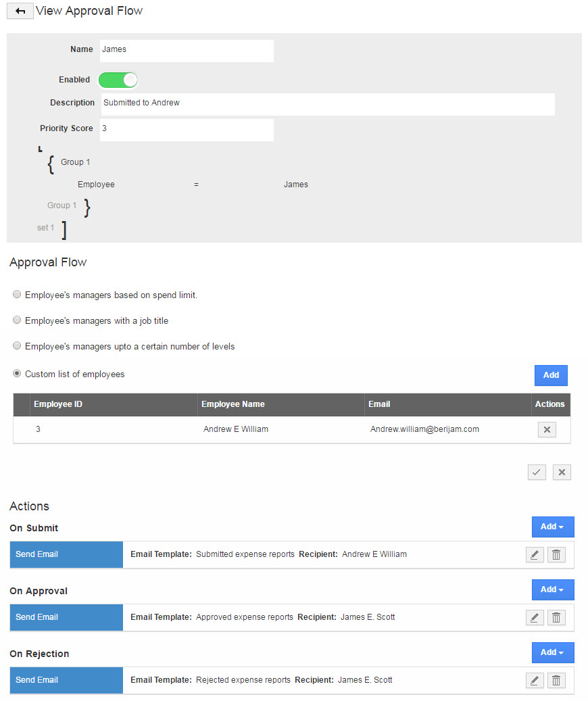Click the trash icon for the On Approval email action
The height and width of the screenshot is (701, 588).
tap(556, 617)
